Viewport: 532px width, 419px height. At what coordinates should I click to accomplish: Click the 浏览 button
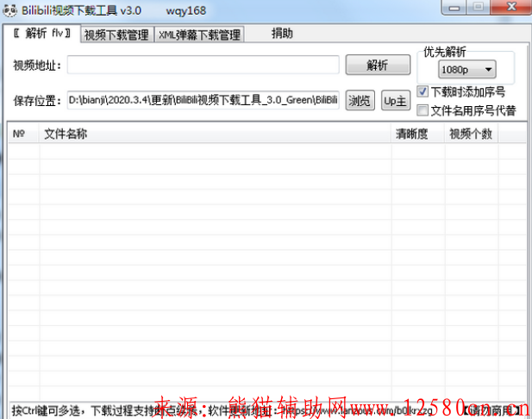click(360, 101)
